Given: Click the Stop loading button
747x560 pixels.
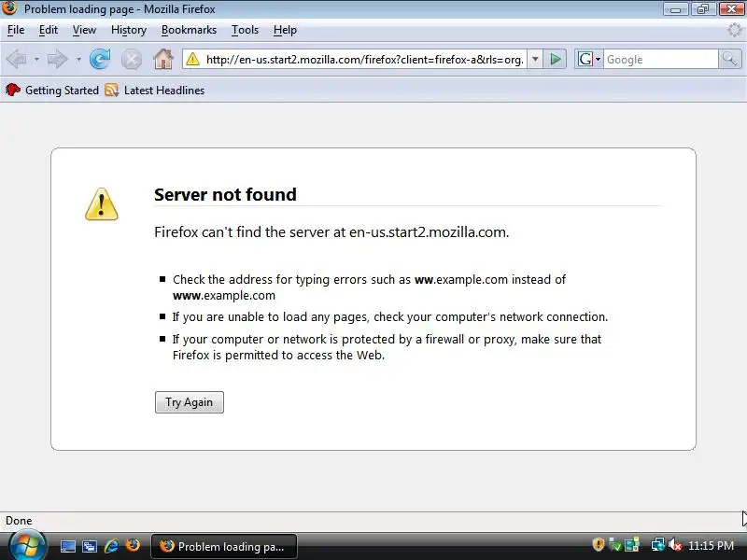Looking at the screenshot, I should tap(131, 60).
